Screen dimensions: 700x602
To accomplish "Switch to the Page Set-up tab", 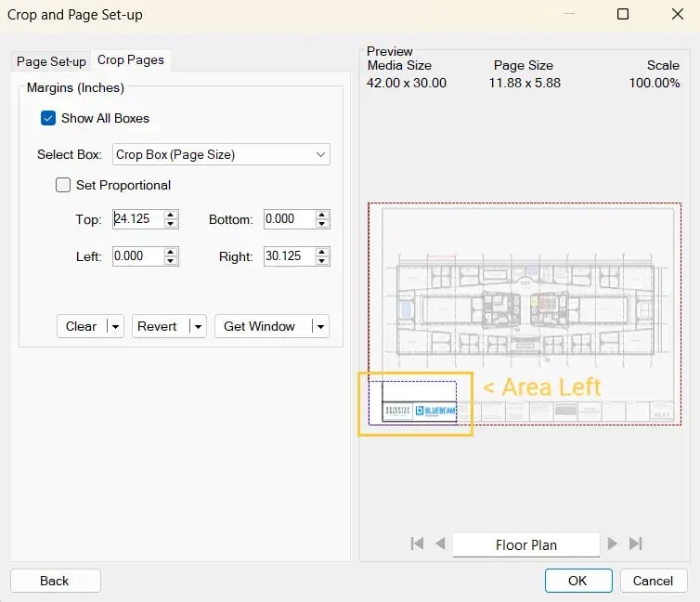I will pyautogui.click(x=51, y=61).
